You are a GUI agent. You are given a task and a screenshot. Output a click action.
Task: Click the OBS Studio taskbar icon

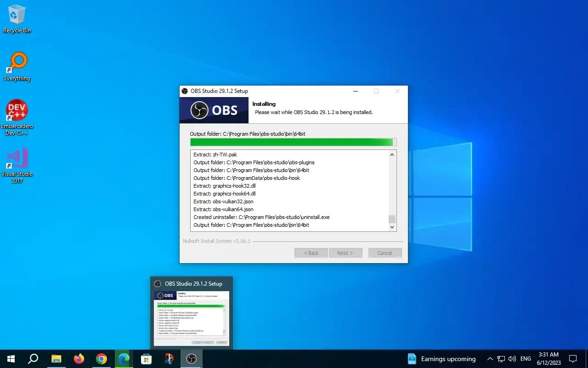coord(192,359)
